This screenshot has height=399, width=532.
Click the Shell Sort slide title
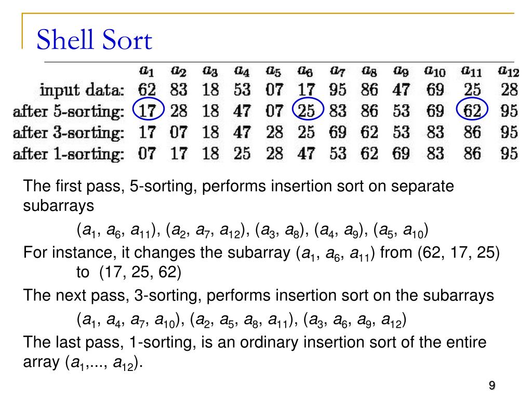click(x=95, y=39)
